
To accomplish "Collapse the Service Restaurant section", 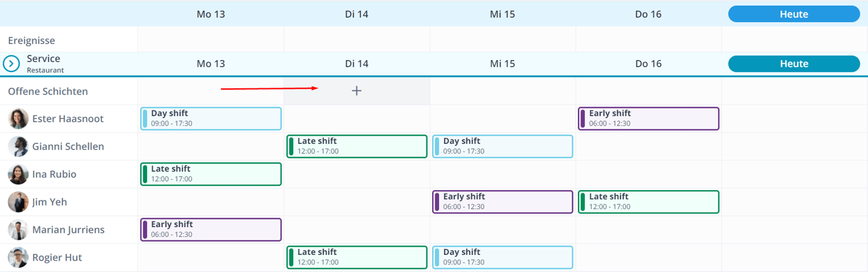I will pos(11,64).
